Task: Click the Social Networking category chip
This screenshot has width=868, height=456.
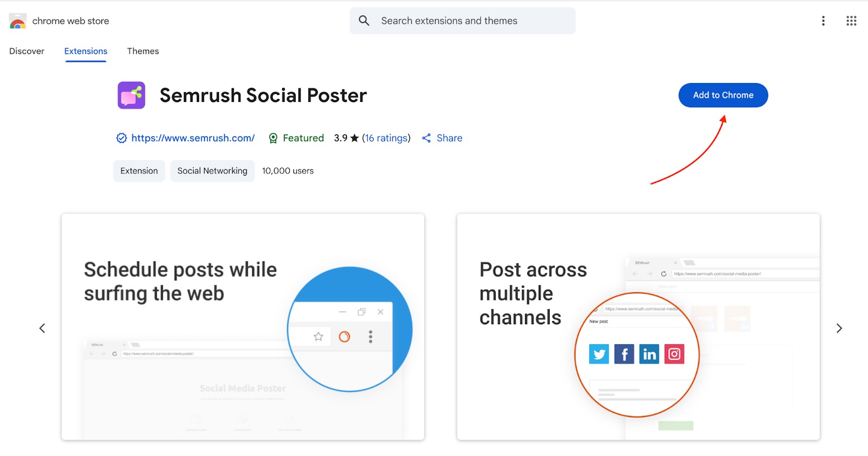Action: coord(212,171)
